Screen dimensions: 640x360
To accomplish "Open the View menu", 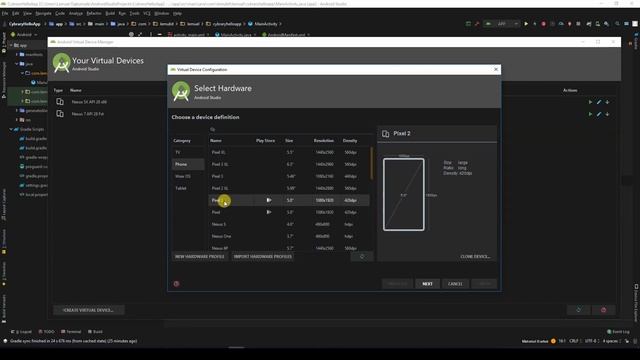I will [x=27, y=13].
